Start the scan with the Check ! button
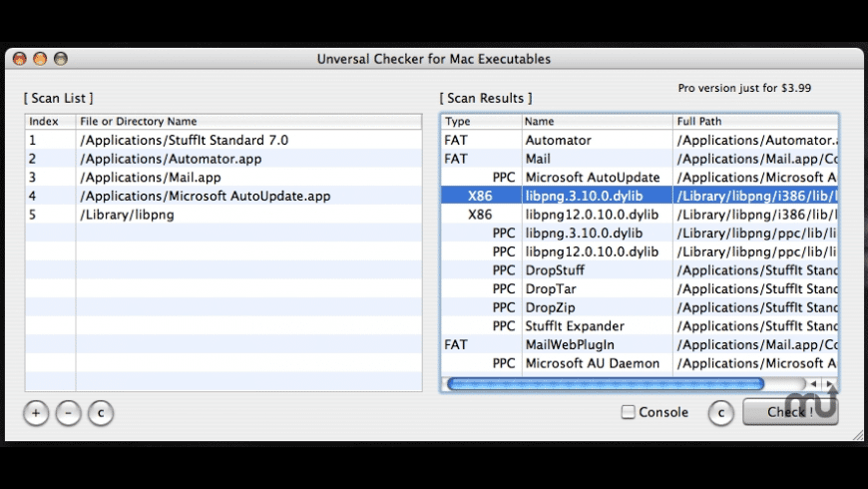 [790, 412]
